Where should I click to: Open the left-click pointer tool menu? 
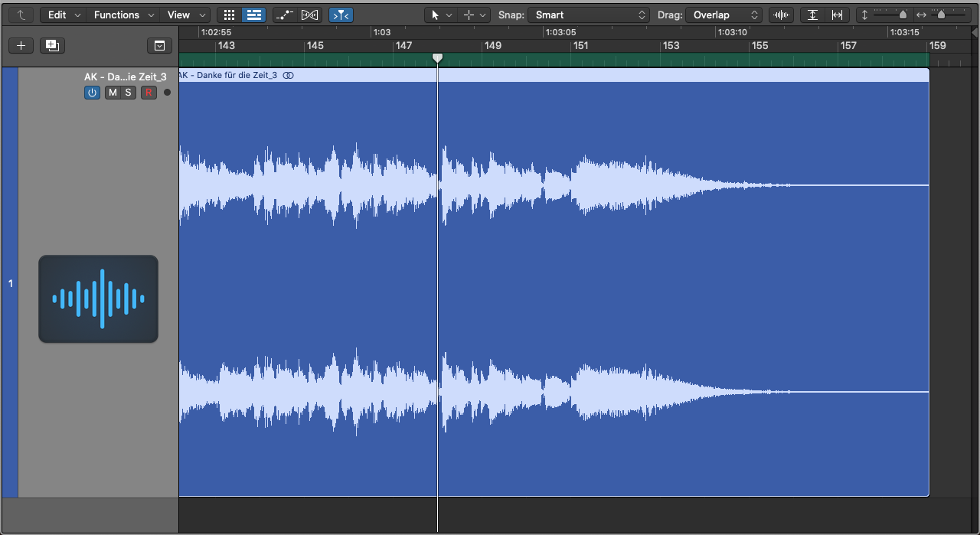pyautogui.click(x=440, y=15)
